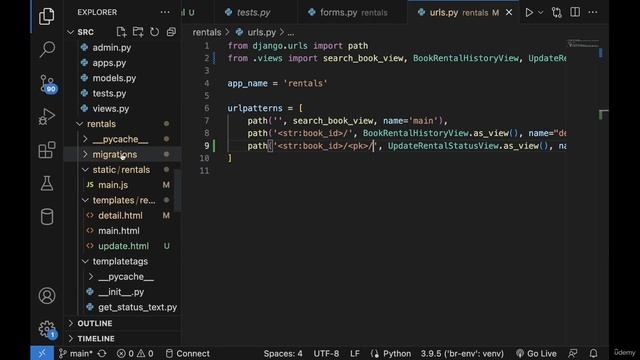Open update.html file
Screen dimensions: 640x360
[x=122, y=246]
